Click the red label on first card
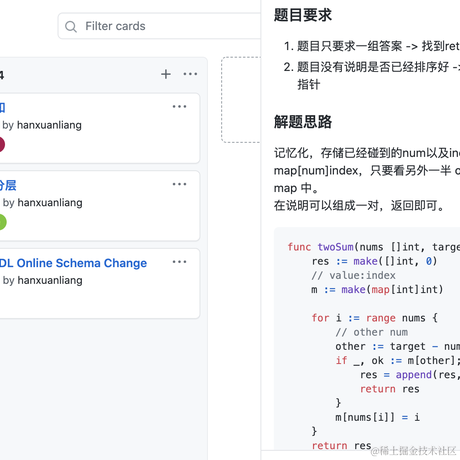Screen dimensions: 460x460 pyautogui.click(x=2, y=145)
